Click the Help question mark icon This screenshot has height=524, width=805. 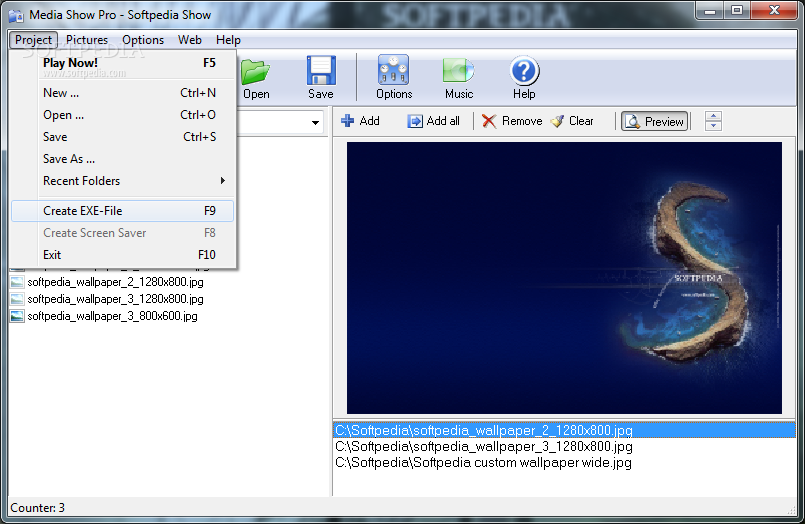pyautogui.click(x=524, y=70)
